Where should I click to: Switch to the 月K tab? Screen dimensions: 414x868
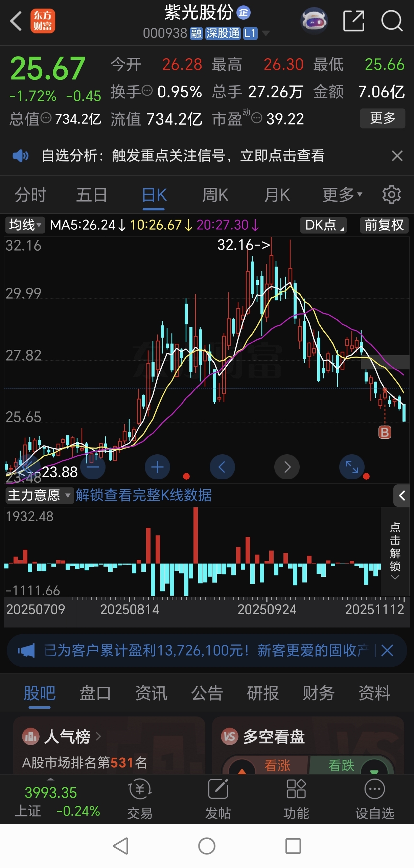click(277, 195)
